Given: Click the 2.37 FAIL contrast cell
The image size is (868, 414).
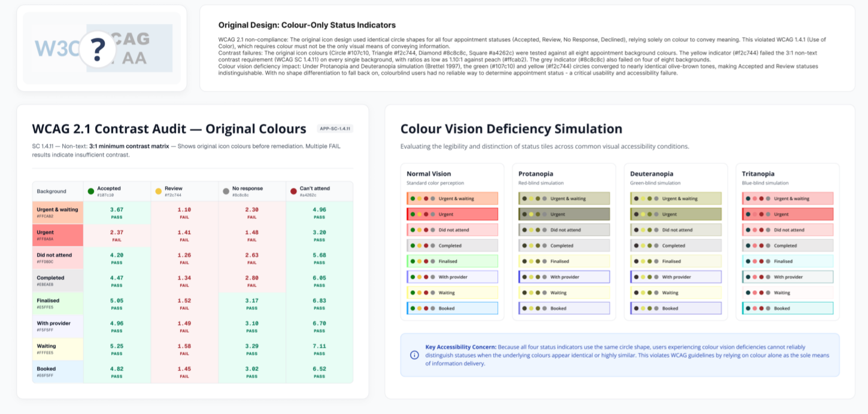Looking at the screenshot, I should [x=117, y=235].
